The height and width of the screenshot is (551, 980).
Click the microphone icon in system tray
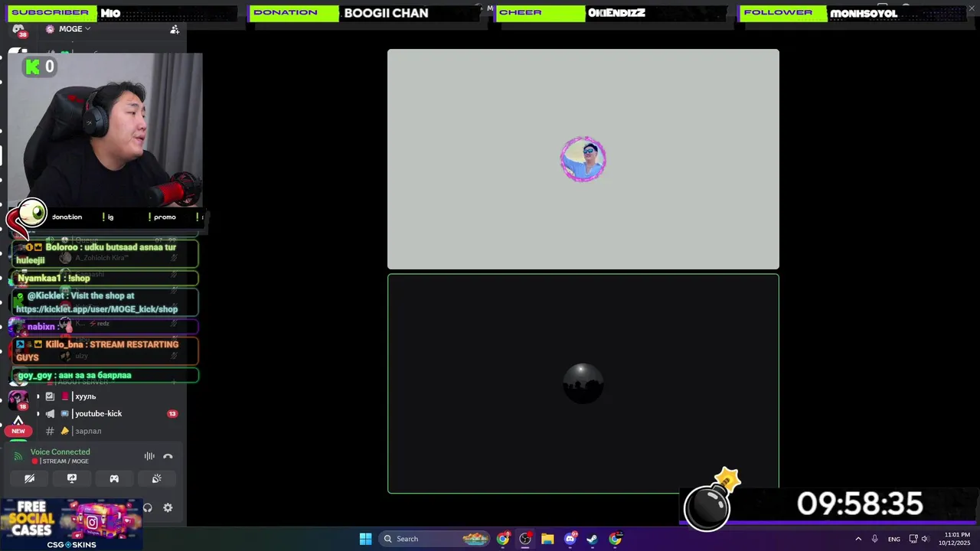point(875,539)
